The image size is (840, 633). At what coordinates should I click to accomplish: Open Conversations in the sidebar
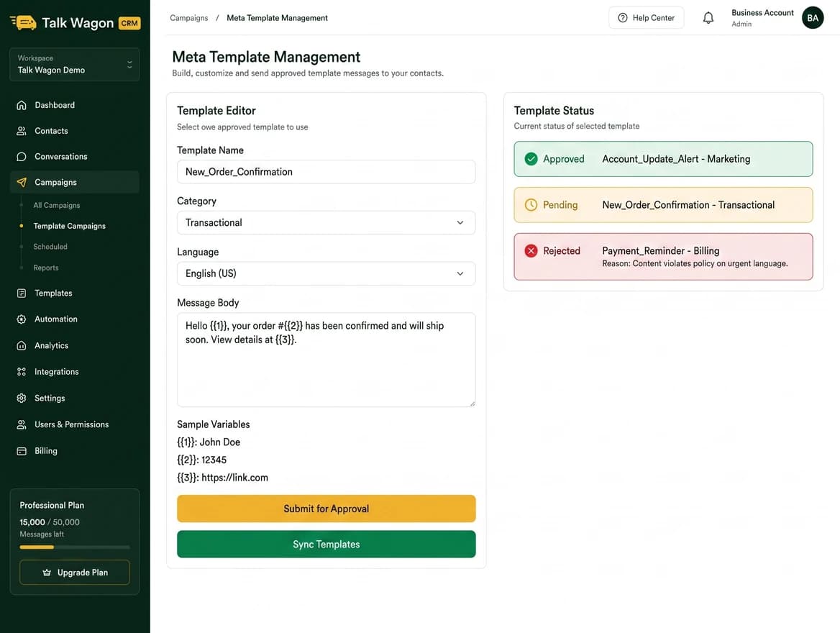pyautogui.click(x=75, y=157)
